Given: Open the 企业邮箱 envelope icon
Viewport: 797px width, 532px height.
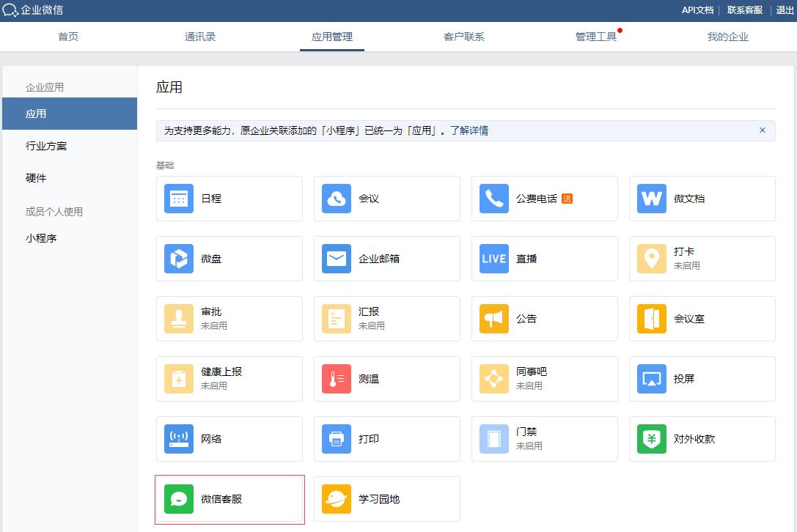Looking at the screenshot, I should (x=337, y=259).
